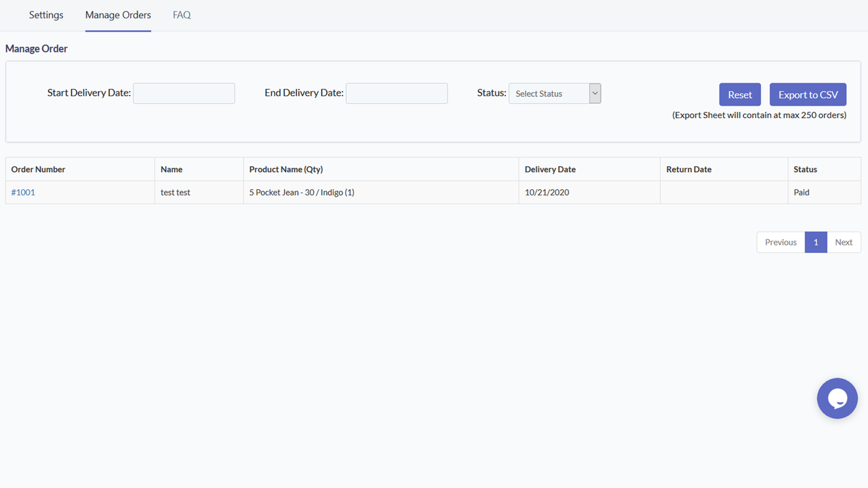Image resolution: width=868 pixels, height=488 pixels.
Task: Open order #1001 details
Action: coord(22,192)
